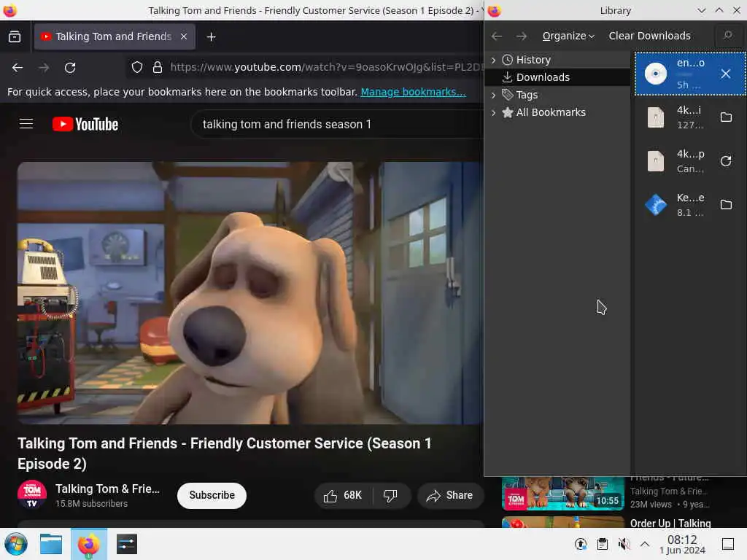
Task: Show folder for '4k...i' download
Action: coord(726,117)
